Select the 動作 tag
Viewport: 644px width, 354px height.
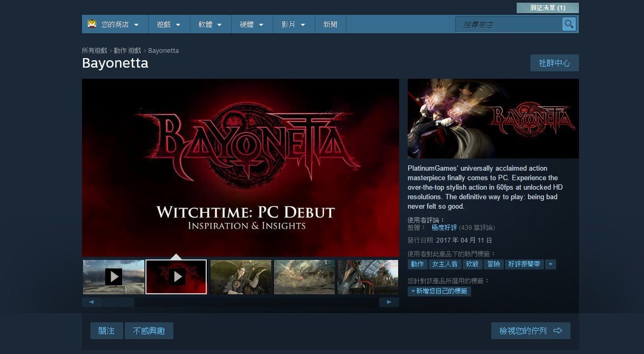(417, 264)
